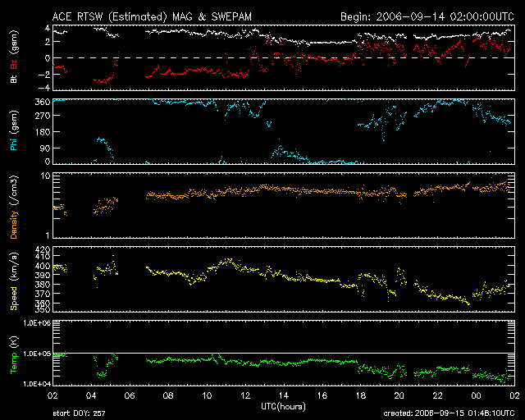
Task: Click the Density (/cm3) axis label
Action: (x=14, y=207)
